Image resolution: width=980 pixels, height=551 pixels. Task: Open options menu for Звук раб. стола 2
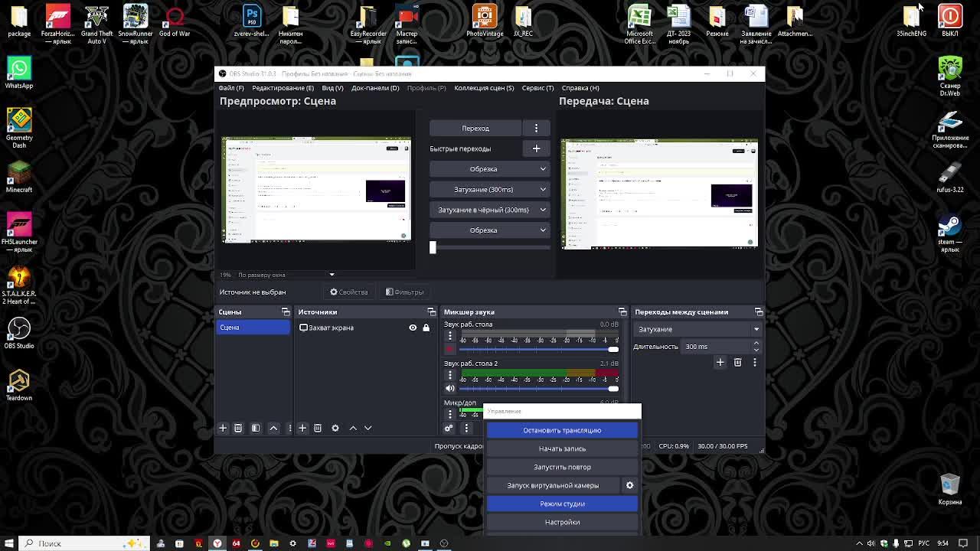point(450,375)
